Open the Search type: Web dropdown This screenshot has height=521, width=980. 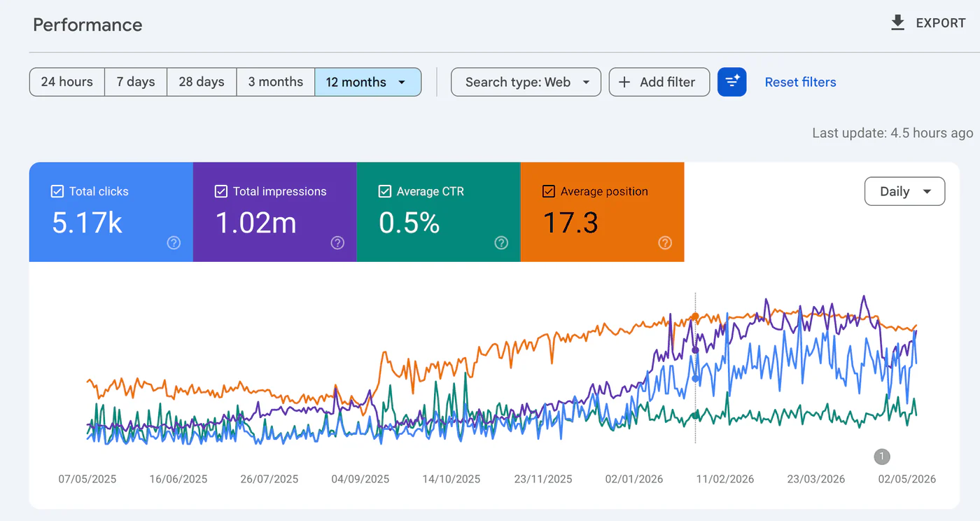(x=526, y=82)
